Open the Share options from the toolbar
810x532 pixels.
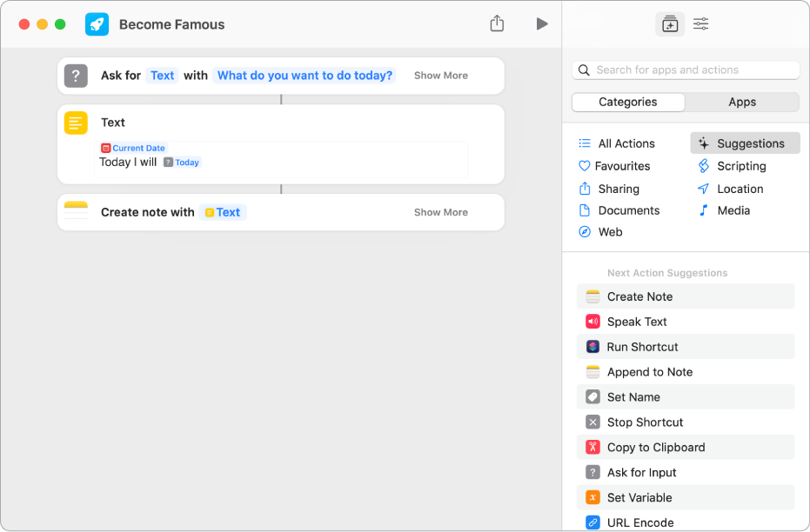coord(497,23)
